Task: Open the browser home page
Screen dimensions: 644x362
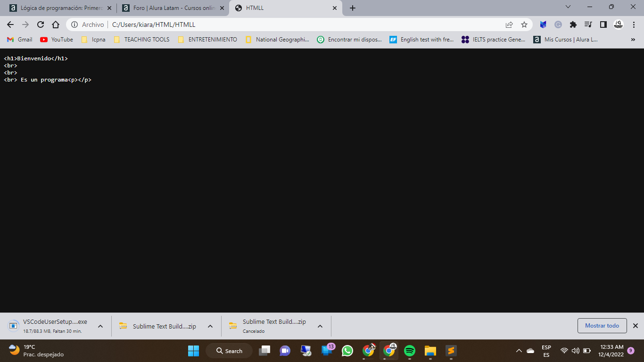Action: click(x=56, y=25)
